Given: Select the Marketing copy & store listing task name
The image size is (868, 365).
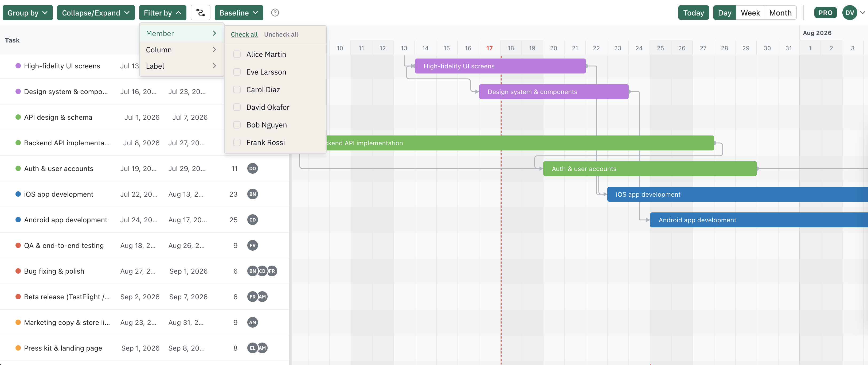Looking at the screenshot, I should 67,322.
